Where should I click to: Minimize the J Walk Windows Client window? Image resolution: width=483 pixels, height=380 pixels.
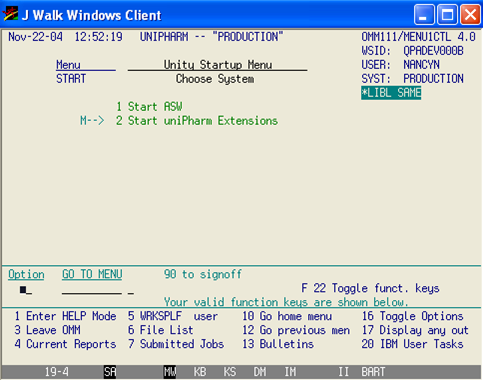(x=424, y=15)
